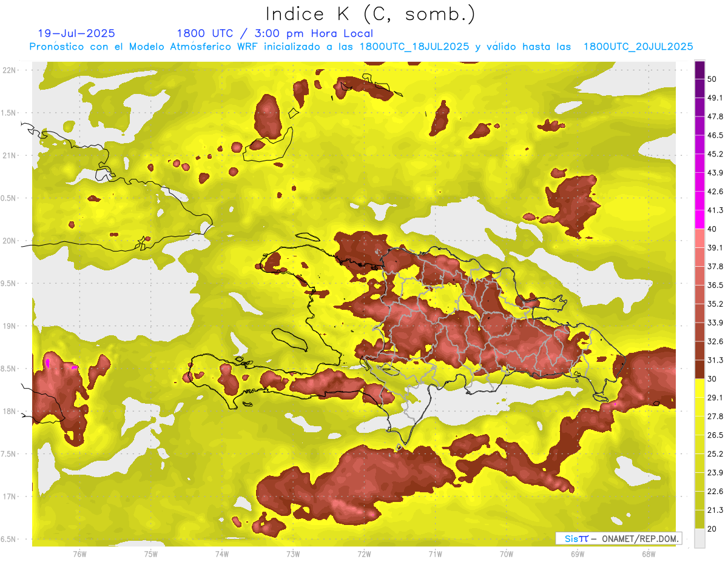Viewport: 728px width, 562px height.
Task: Click the bright yellow color bar segment between 29.1 and 30
Action: tap(699, 388)
